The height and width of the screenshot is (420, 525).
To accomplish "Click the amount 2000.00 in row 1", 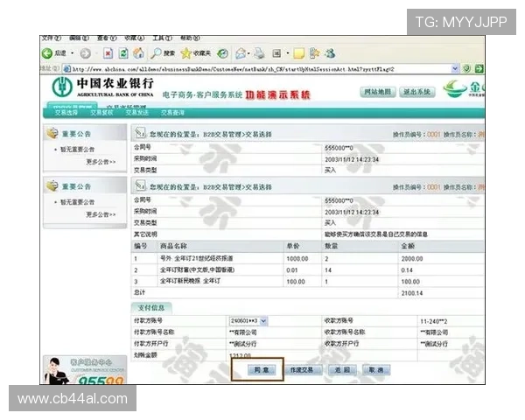I will pyautogui.click(x=412, y=259).
